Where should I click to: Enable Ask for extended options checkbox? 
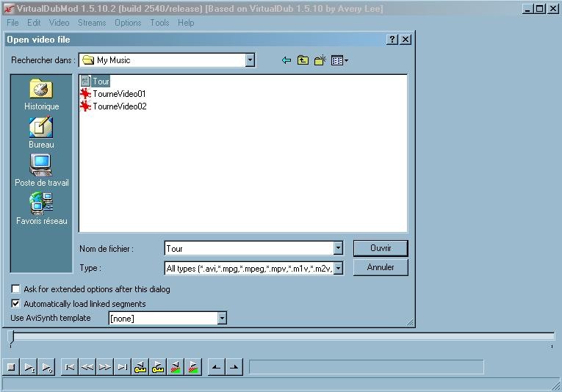[x=15, y=288]
